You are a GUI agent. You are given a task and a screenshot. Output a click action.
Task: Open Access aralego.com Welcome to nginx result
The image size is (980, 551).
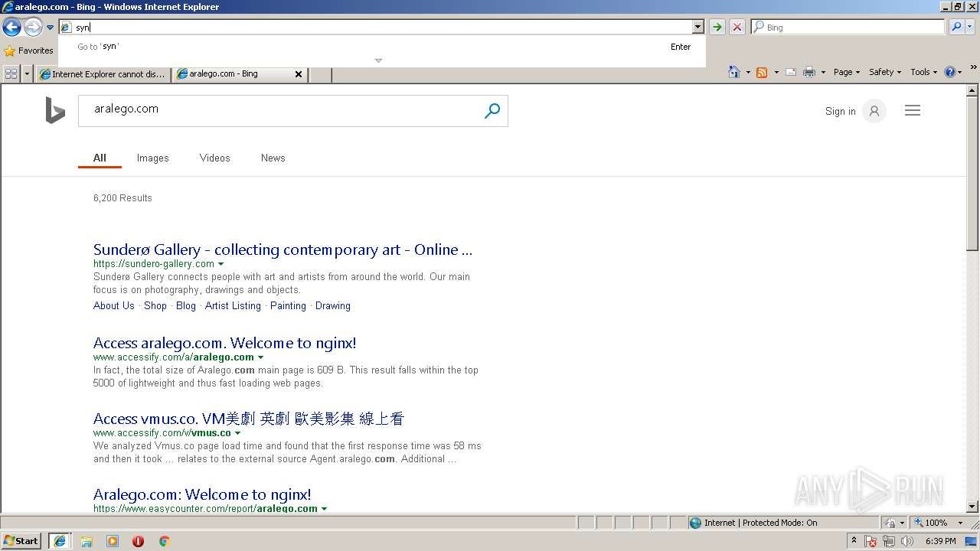[x=224, y=343]
